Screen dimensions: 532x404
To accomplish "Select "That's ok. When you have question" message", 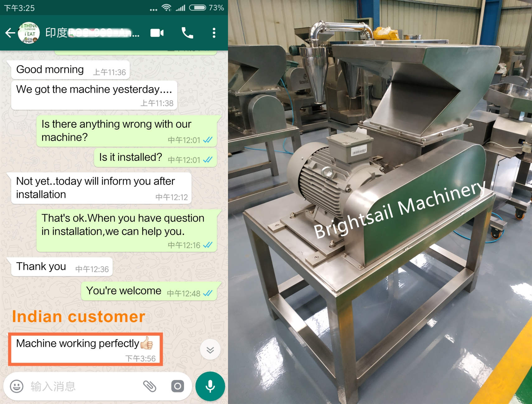I will [x=127, y=231].
